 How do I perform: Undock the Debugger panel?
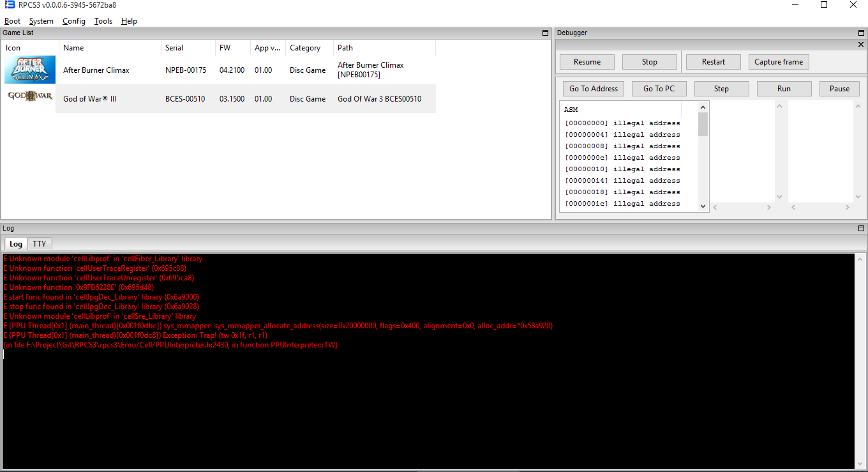point(861,33)
